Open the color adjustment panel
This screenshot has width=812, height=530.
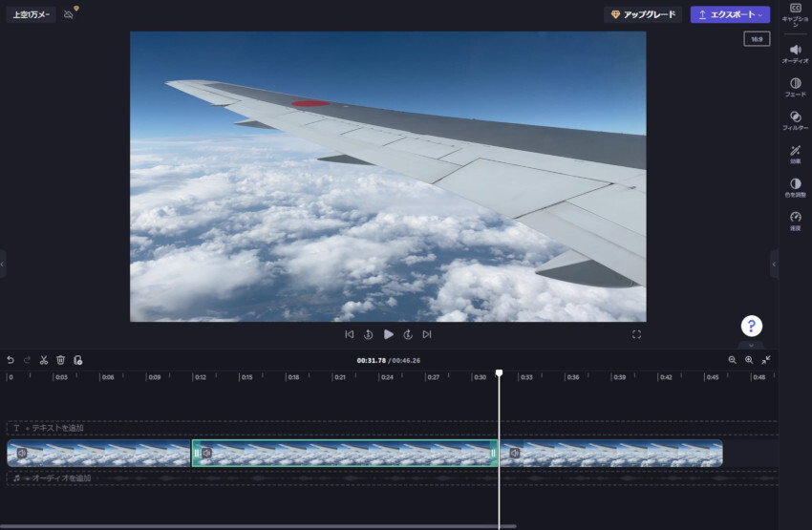coord(795,187)
